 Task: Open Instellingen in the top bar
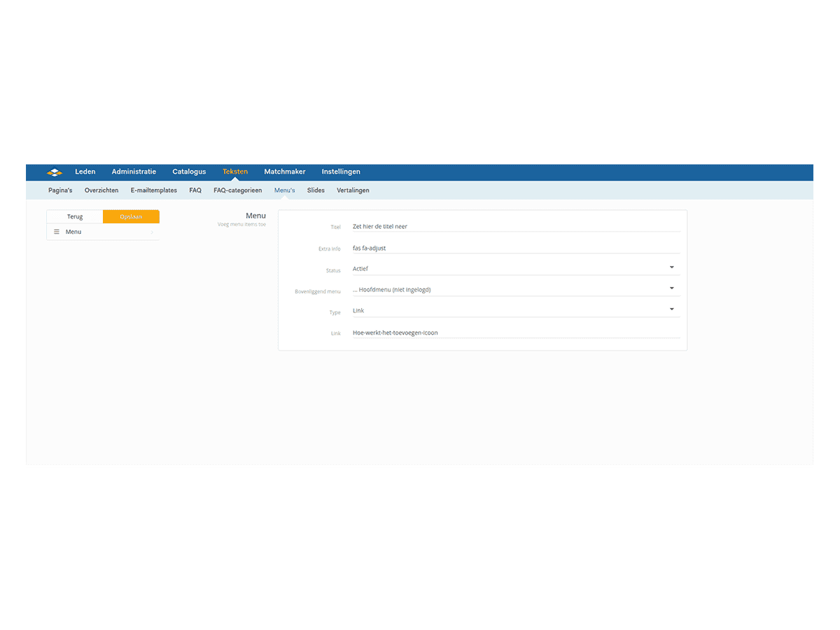(x=341, y=172)
